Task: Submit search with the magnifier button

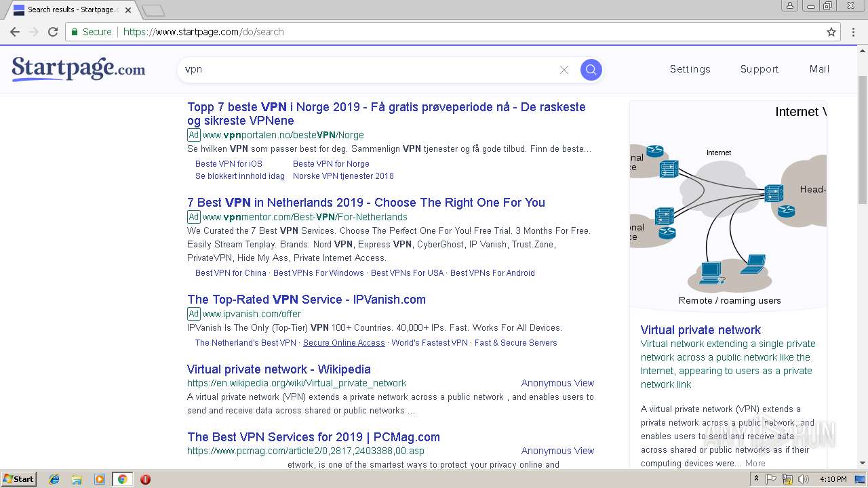Action: coord(591,69)
